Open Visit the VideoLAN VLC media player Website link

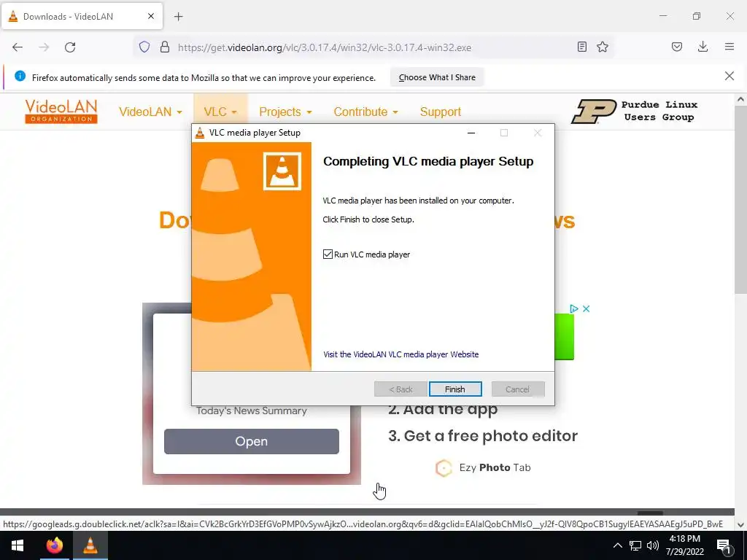pyautogui.click(x=400, y=354)
